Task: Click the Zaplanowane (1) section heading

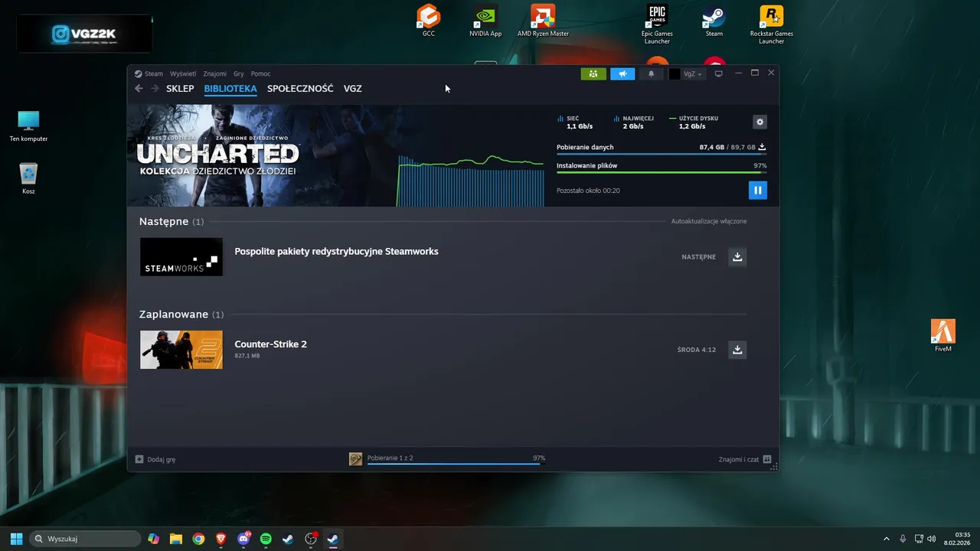Action: coord(181,315)
